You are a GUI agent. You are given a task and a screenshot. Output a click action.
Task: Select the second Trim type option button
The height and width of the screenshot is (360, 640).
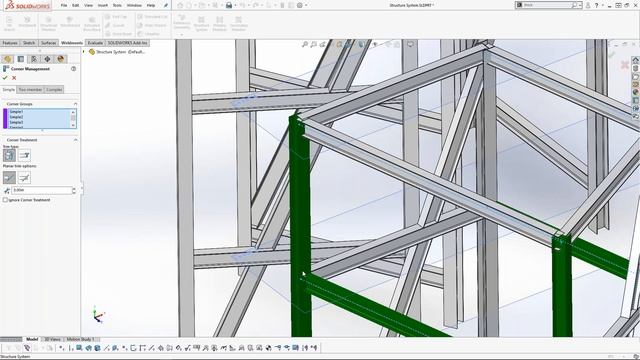[x=24, y=155]
